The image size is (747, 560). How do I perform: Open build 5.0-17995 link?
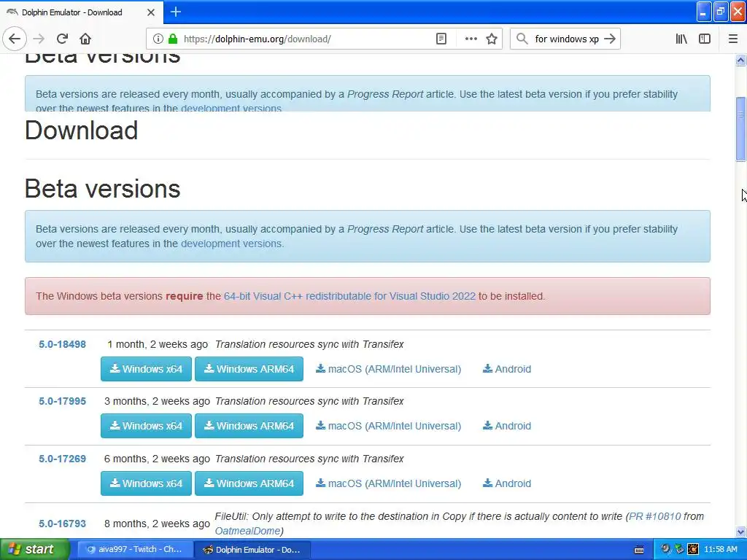point(63,402)
